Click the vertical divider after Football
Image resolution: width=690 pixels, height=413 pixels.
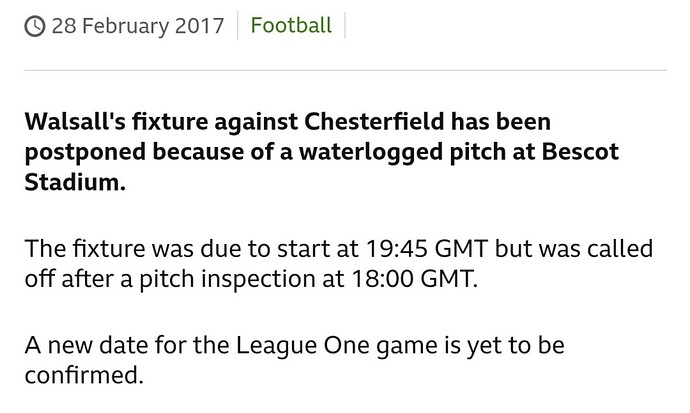pos(345,26)
